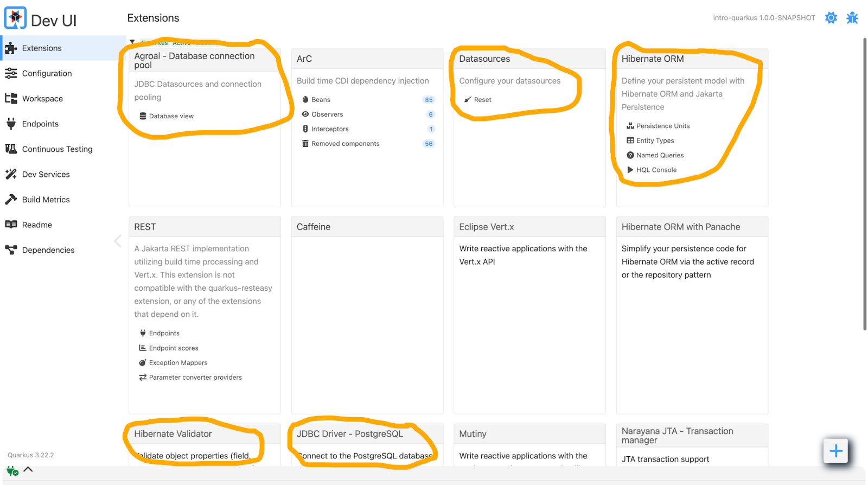868x485 pixels.
Task: Open the Continuous Testing menu item
Action: tap(63, 149)
